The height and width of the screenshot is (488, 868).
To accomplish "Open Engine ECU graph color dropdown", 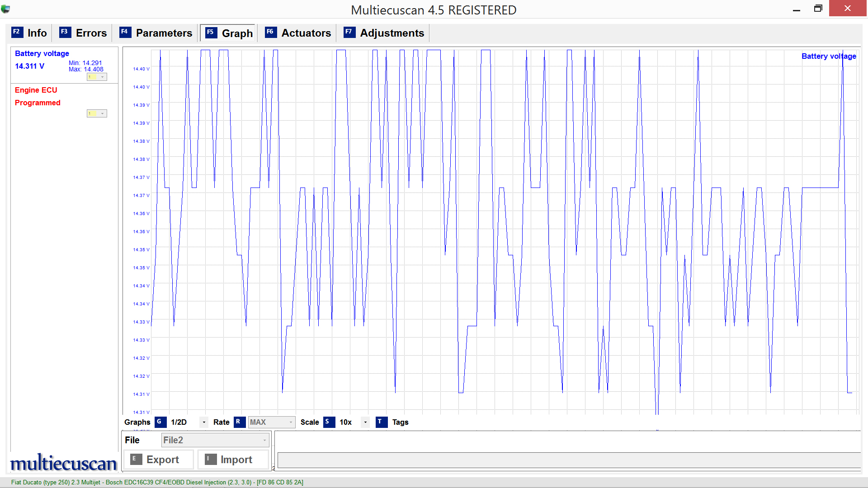I will (97, 113).
